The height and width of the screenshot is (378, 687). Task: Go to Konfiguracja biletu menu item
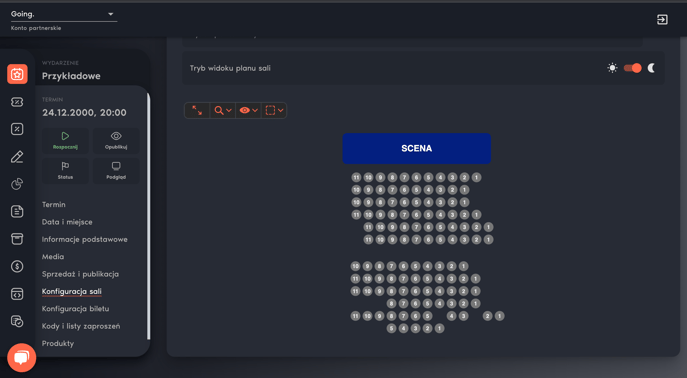(75, 309)
